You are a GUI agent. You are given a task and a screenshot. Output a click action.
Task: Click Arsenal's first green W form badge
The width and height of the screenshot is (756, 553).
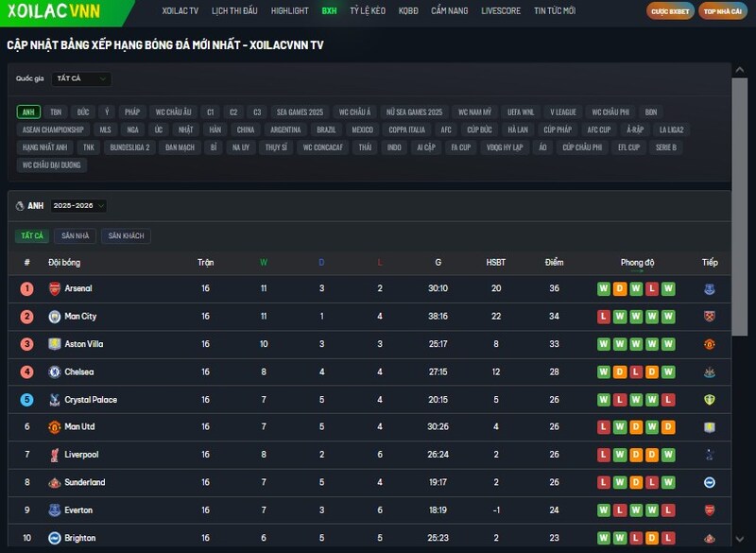(x=604, y=288)
